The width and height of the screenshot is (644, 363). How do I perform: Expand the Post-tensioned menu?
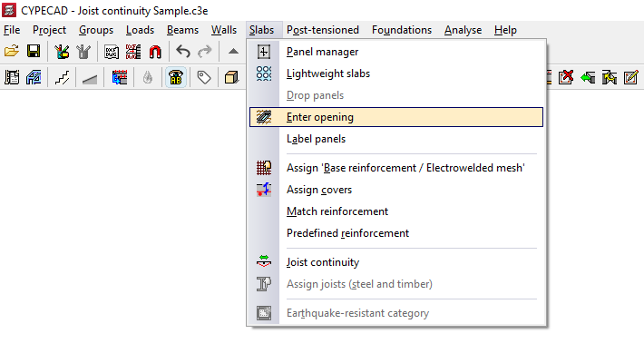(x=322, y=30)
